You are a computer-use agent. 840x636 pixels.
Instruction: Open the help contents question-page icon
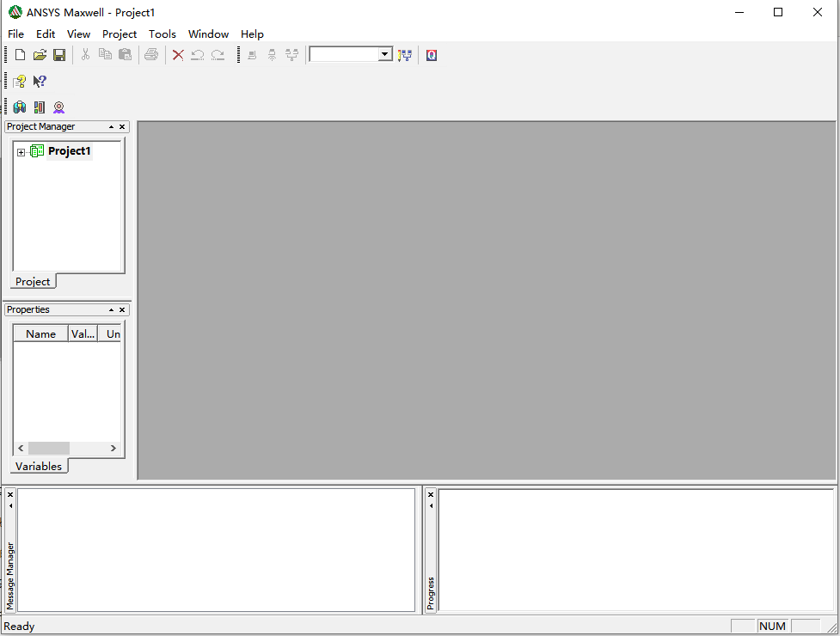(20, 82)
